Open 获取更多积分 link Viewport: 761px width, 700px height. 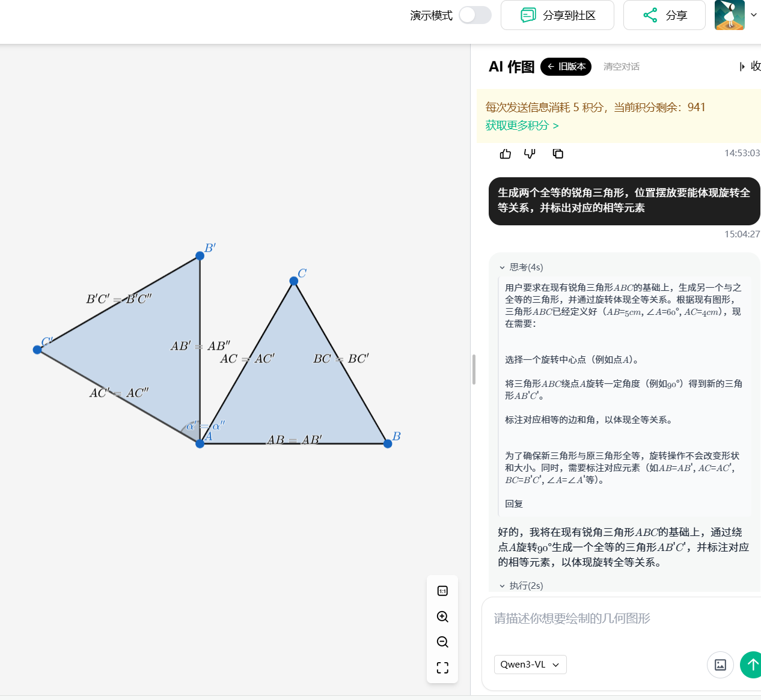pos(518,126)
